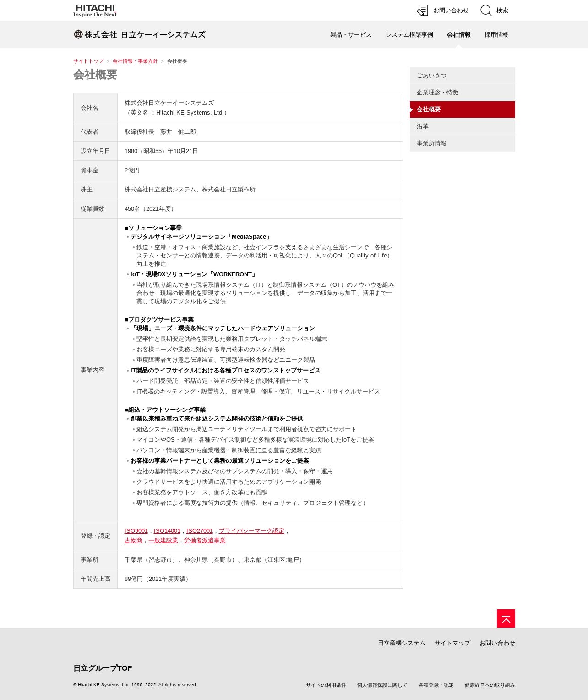Open サイトの利用条件 footer link
Image resolution: width=588 pixels, height=700 pixels.
pyautogui.click(x=326, y=685)
